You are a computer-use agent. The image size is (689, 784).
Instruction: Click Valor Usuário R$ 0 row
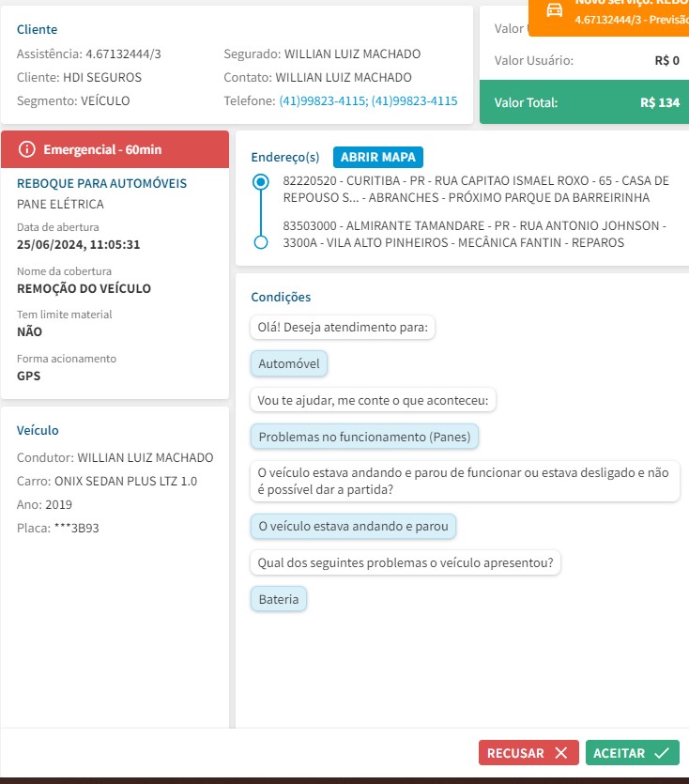587,60
